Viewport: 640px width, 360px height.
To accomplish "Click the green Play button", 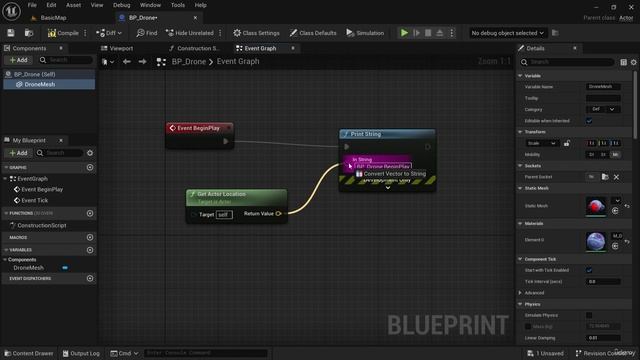I will 404,33.
